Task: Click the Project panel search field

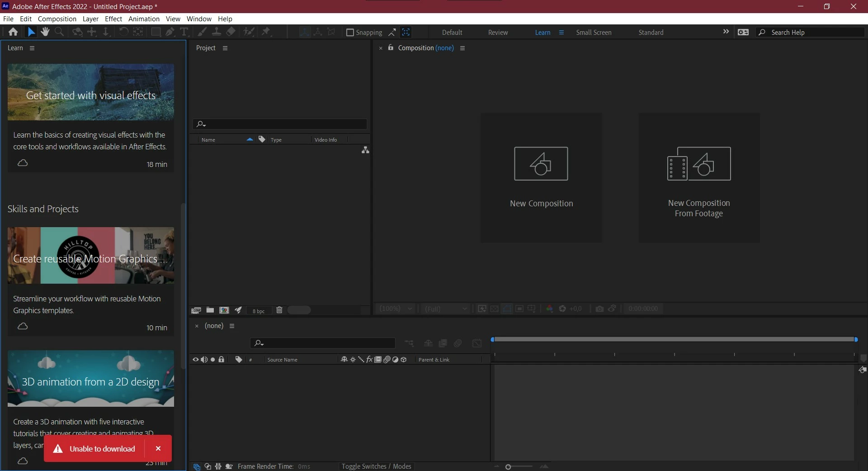Action: pos(280,124)
